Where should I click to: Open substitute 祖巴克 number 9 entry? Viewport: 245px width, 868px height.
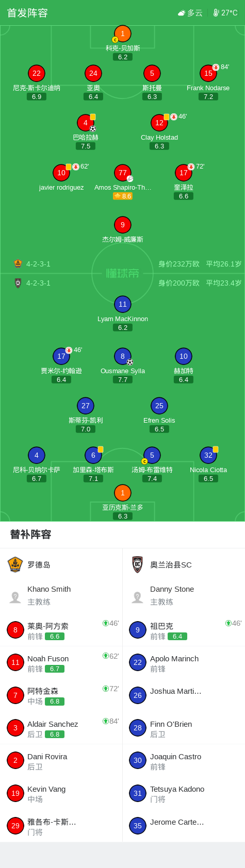(184, 630)
